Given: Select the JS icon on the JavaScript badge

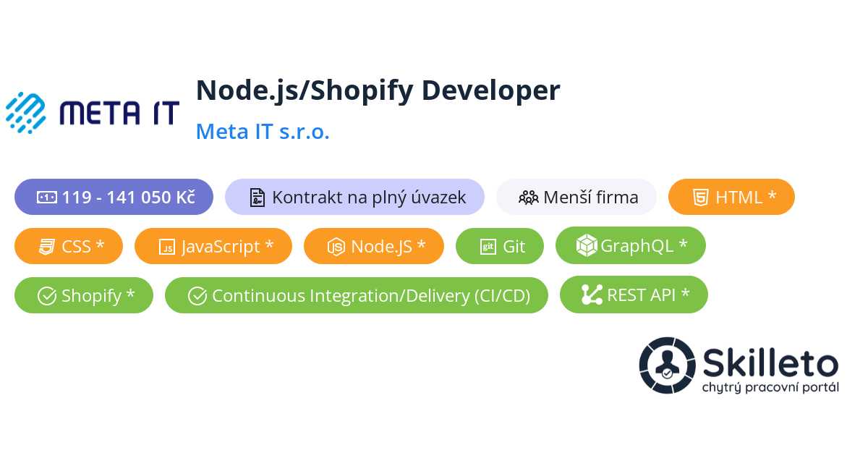Looking at the screenshot, I should (166, 246).
